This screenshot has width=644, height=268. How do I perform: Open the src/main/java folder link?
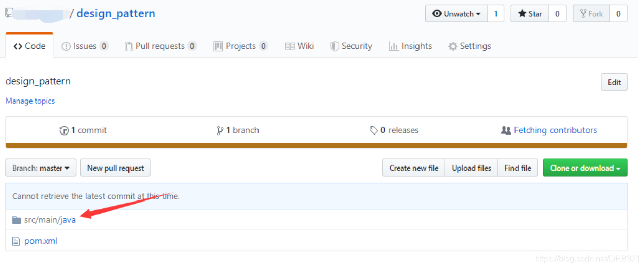point(50,220)
